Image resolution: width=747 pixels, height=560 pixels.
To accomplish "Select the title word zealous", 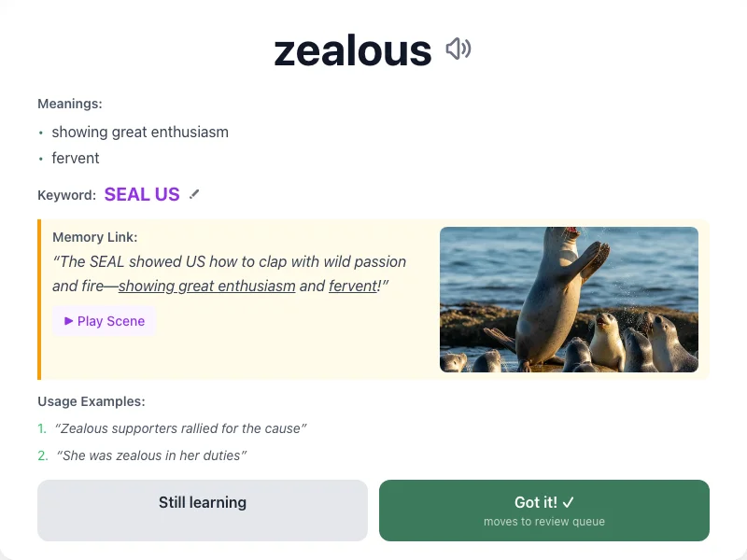I will [x=352, y=50].
